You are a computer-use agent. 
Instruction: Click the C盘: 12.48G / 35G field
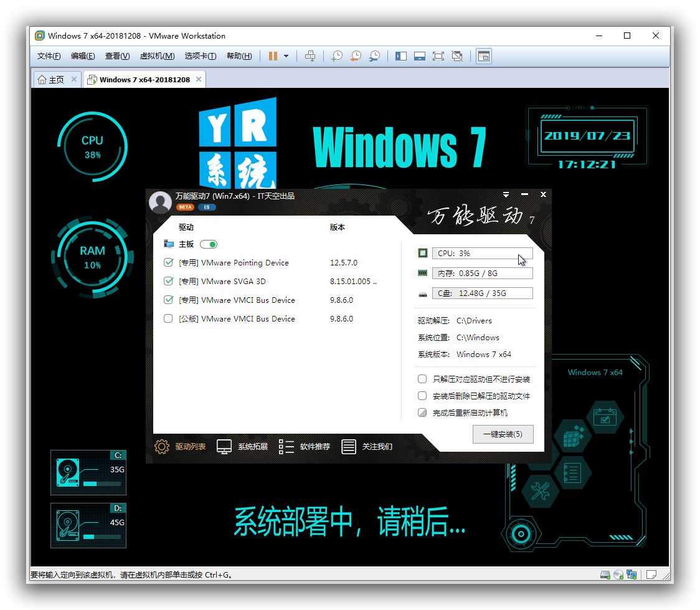[x=482, y=293]
